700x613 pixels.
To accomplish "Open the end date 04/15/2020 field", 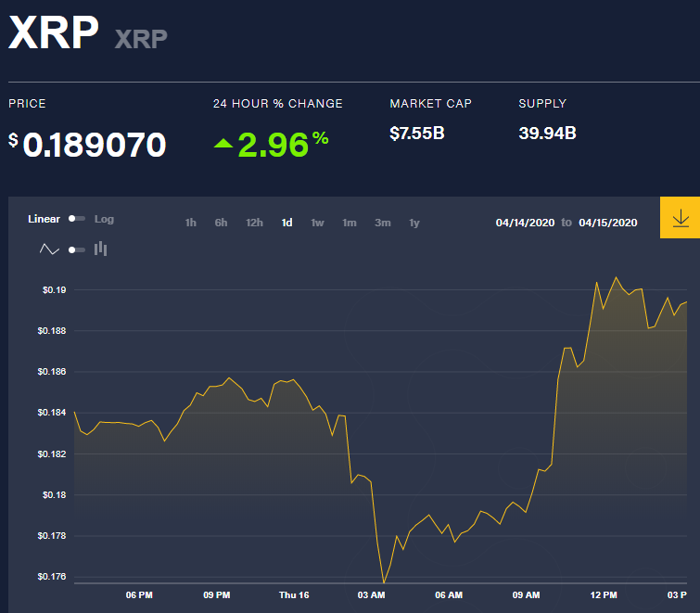I will pos(608,223).
